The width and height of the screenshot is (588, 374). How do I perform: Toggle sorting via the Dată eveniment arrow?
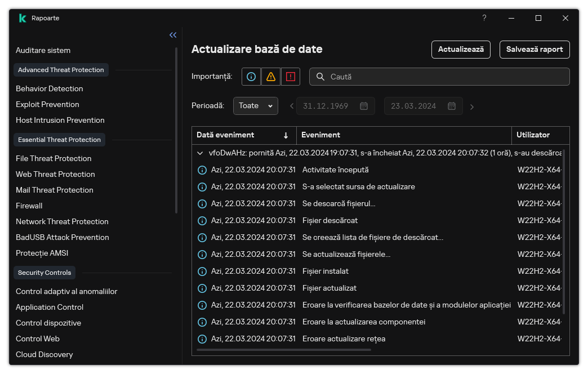(286, 135)
